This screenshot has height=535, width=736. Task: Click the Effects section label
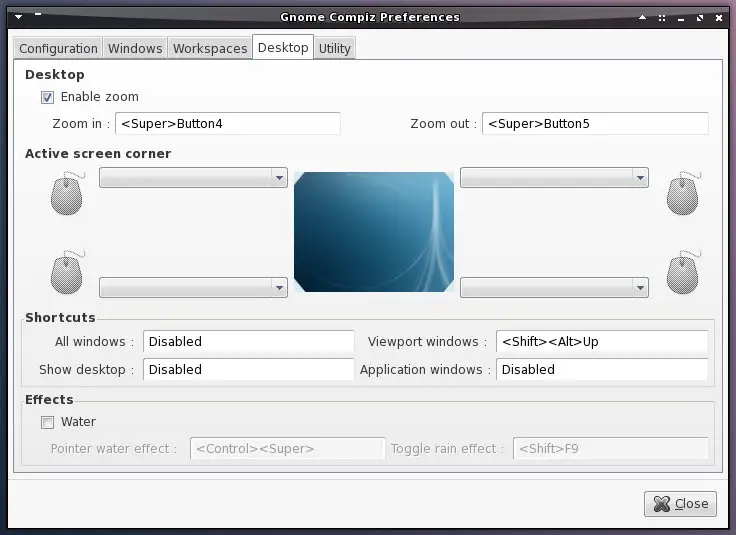[49, 399]
